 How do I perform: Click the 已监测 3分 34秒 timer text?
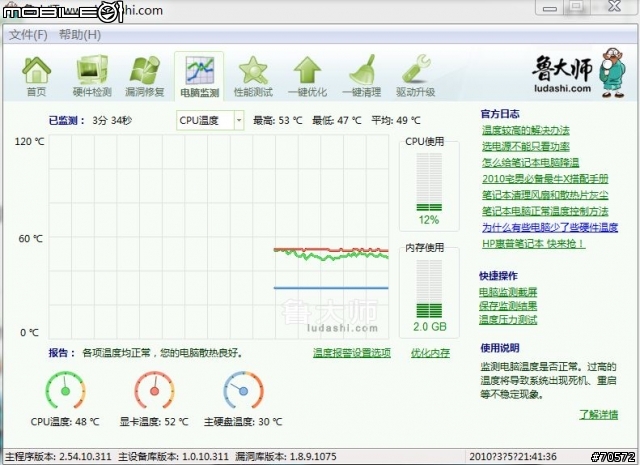(x=90, y=120)
